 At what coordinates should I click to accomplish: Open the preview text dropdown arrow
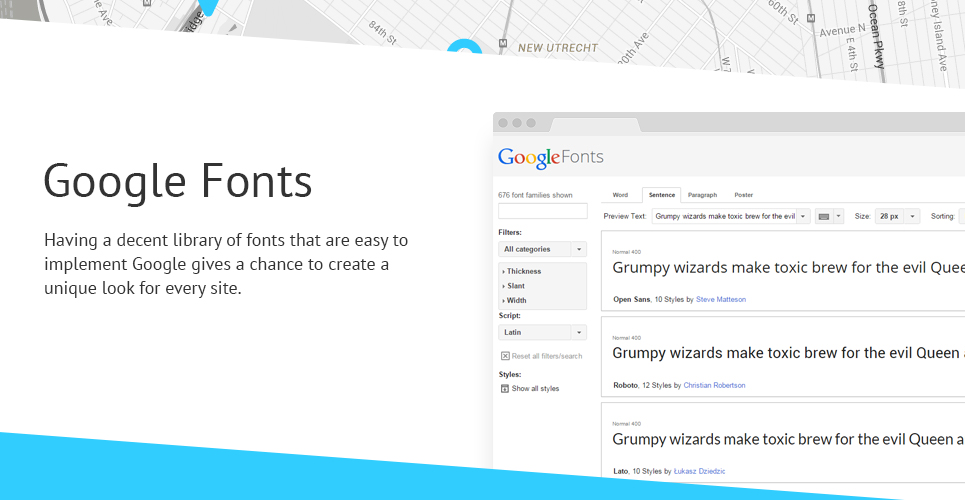[x=803, y=217]
